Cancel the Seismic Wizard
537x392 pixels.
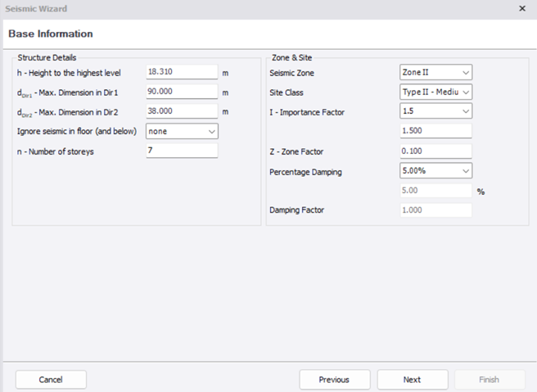click(51, 380)
